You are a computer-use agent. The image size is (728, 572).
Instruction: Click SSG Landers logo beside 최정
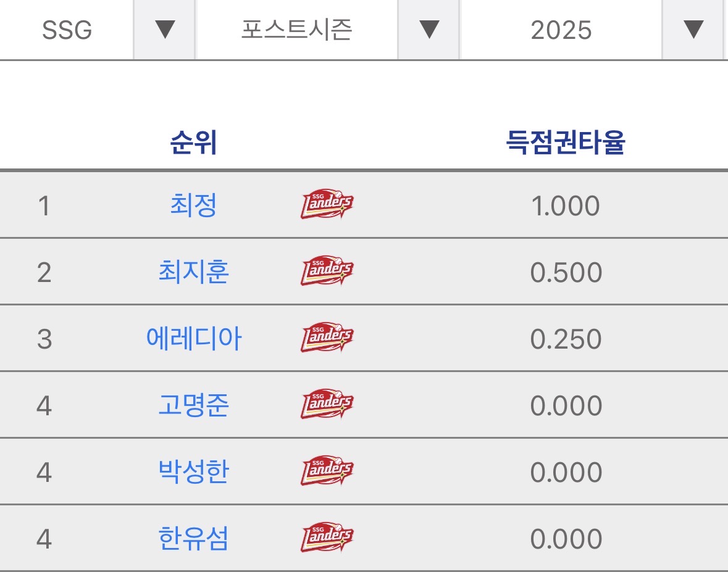tap(327, 205)
